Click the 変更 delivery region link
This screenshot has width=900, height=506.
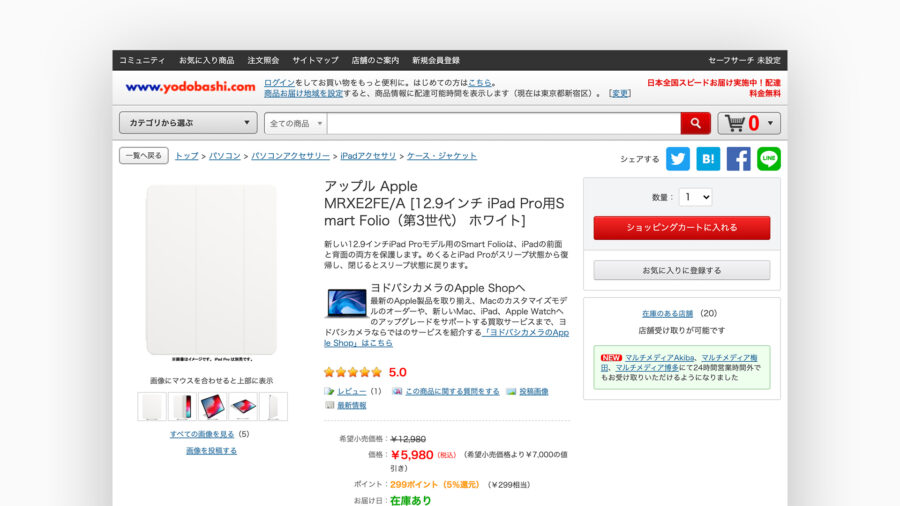[619, 94]
